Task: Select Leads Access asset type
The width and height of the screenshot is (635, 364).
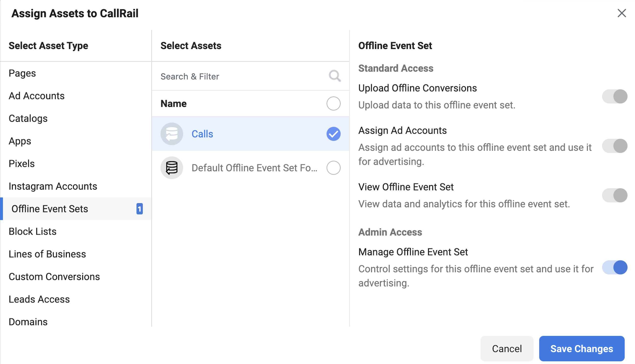Action: (x=76, y=299)
